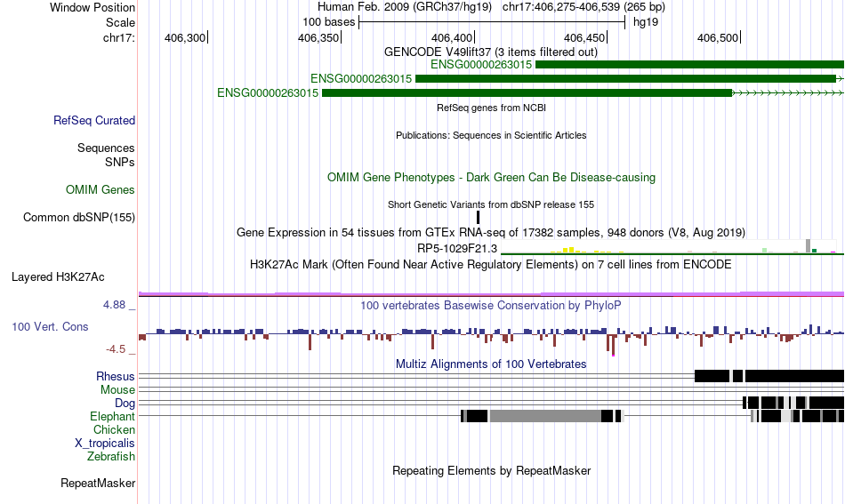Image resolution: width=845 pixels, height=504 pixels.
Task: Click the 4.88 PhyloP maximum value
Action: [x=114, y=305]
